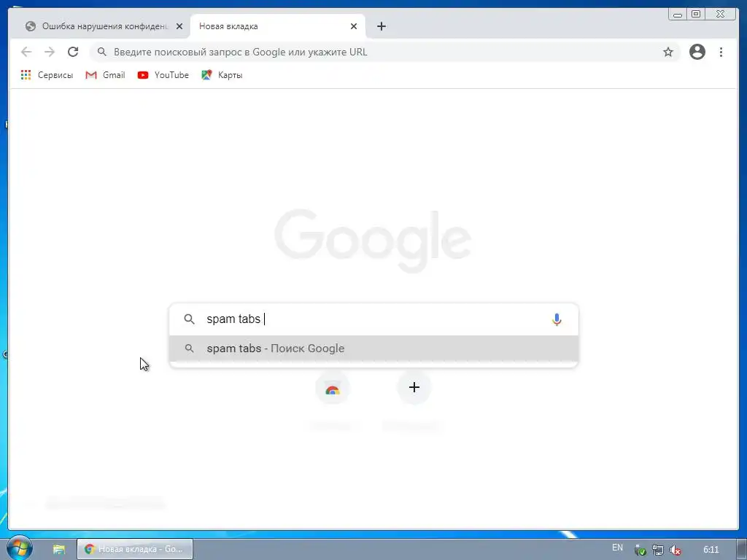Add a shortcut with the plus tile
Viewport: 747px width, 560px height.
click(x=414, y=388)
